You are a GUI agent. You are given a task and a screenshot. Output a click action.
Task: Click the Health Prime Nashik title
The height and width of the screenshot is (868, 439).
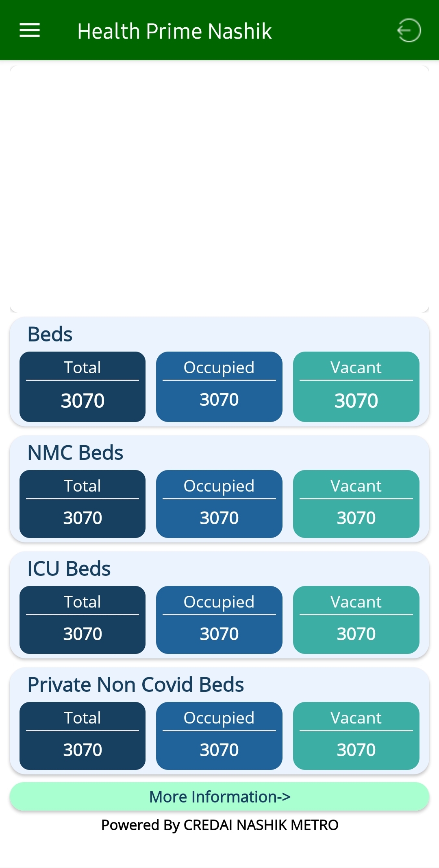(x=174, y=31)
